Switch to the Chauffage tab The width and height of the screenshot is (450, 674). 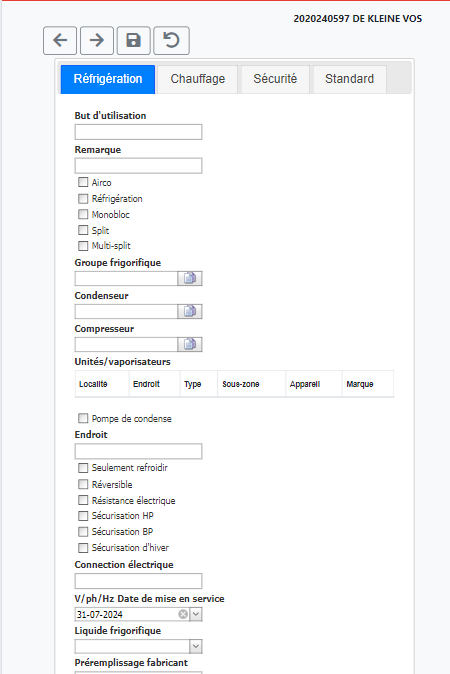point(198,79)
